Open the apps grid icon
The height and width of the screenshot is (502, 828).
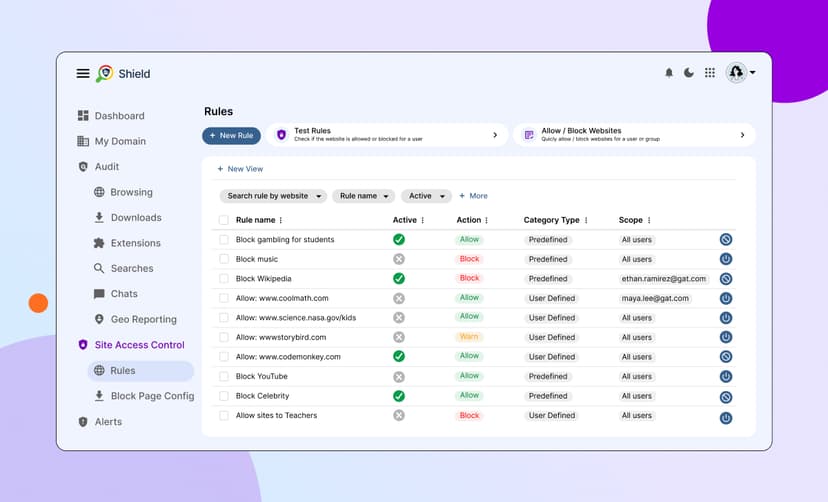coord(710,73)
